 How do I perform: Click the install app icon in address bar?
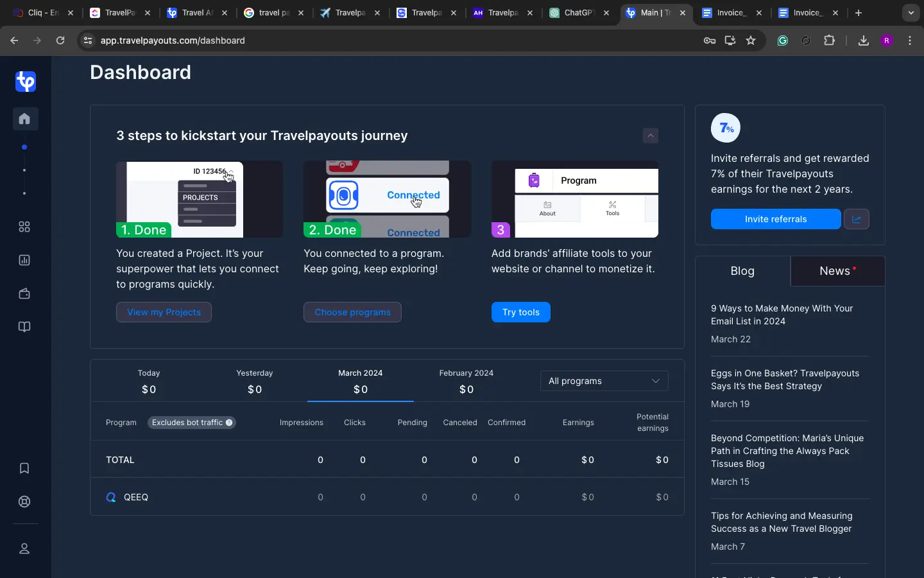tap(730, 40)
